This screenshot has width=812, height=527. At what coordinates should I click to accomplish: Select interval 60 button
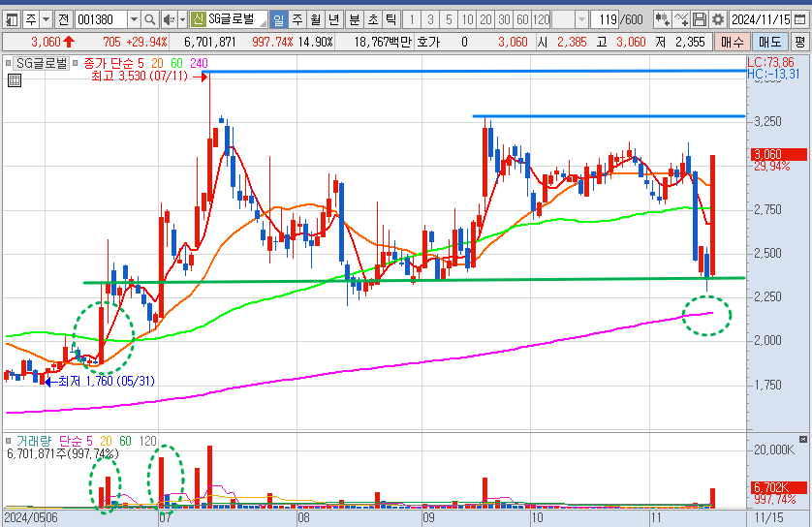coord(522,20)
